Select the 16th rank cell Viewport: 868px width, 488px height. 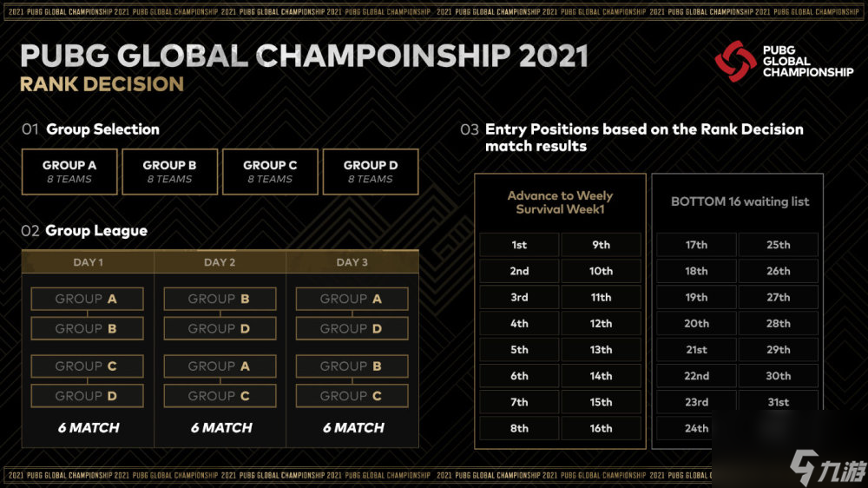coord(602,428)
